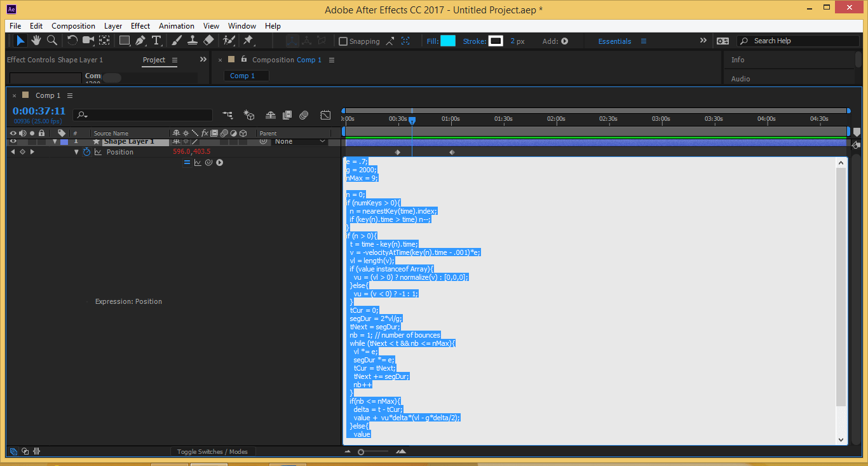Open the Essentials workspace menu
The image size is (868, 466).
643,41
